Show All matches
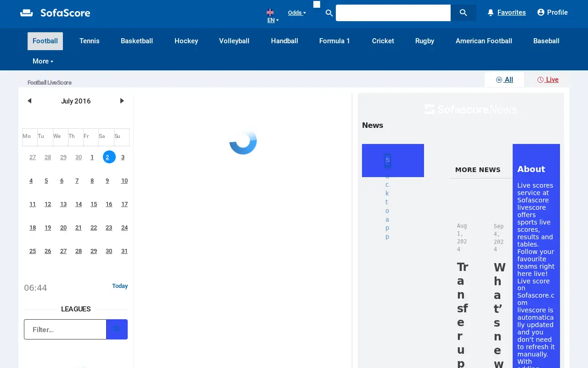 (504, 80)
